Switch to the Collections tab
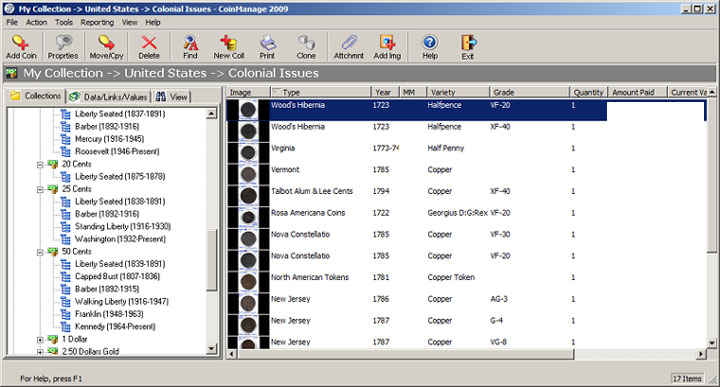Viewport: 720px width, 387px height. [36, 95]
